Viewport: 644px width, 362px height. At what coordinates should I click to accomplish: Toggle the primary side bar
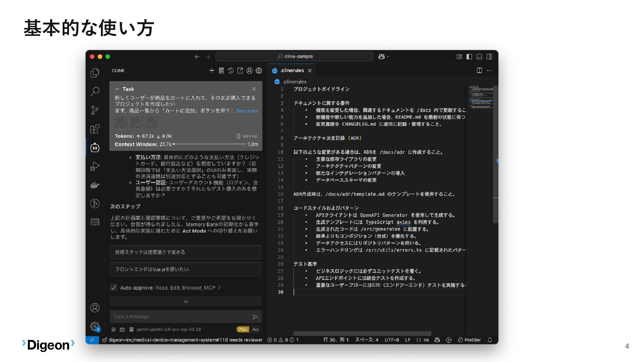469,57
